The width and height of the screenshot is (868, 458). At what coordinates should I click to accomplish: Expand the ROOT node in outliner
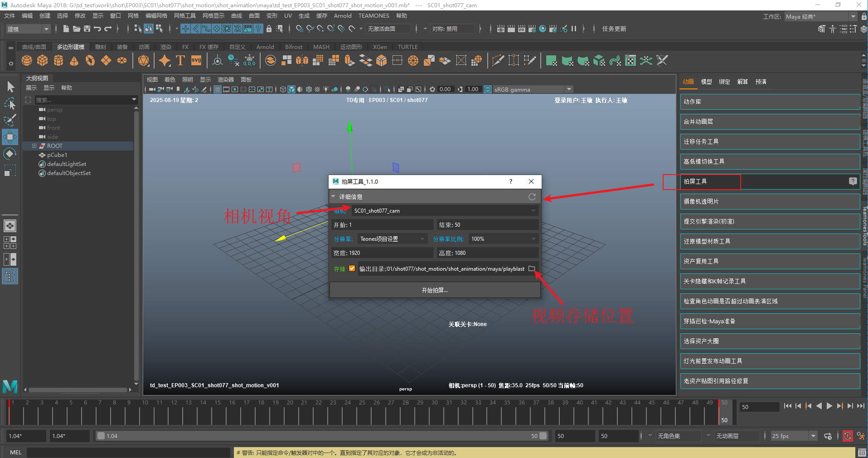click(34, 146)
